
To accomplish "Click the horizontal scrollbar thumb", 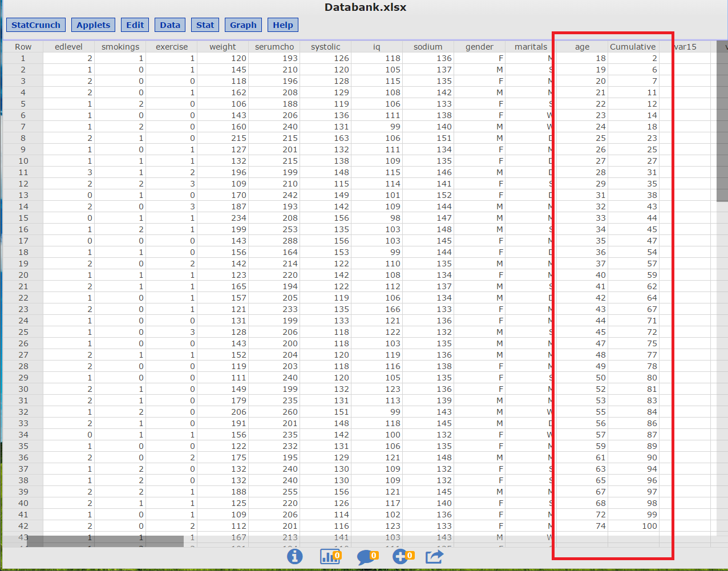I will pos(105,541).
